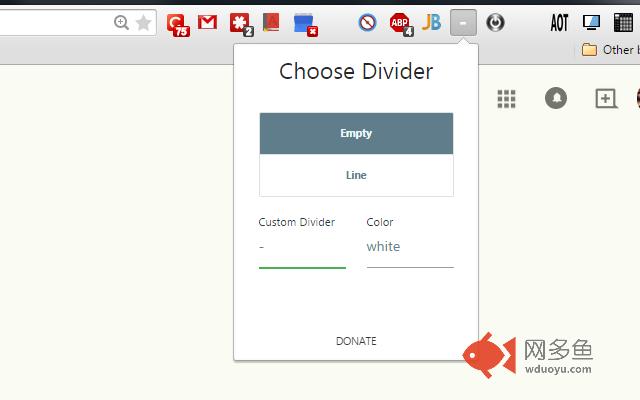Image resolution: width=640 pixels, height=400 pixels.
Task: Open the calculator grid extension icon
Action: [x=623, y=22]
